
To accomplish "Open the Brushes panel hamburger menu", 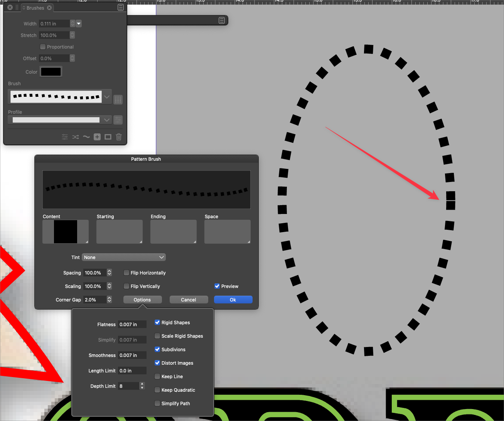I will pyautogui.click(x=121, y=8).
